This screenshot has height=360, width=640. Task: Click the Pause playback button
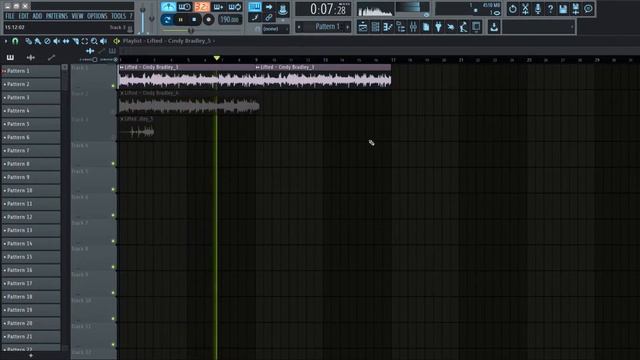coord(181,20)
